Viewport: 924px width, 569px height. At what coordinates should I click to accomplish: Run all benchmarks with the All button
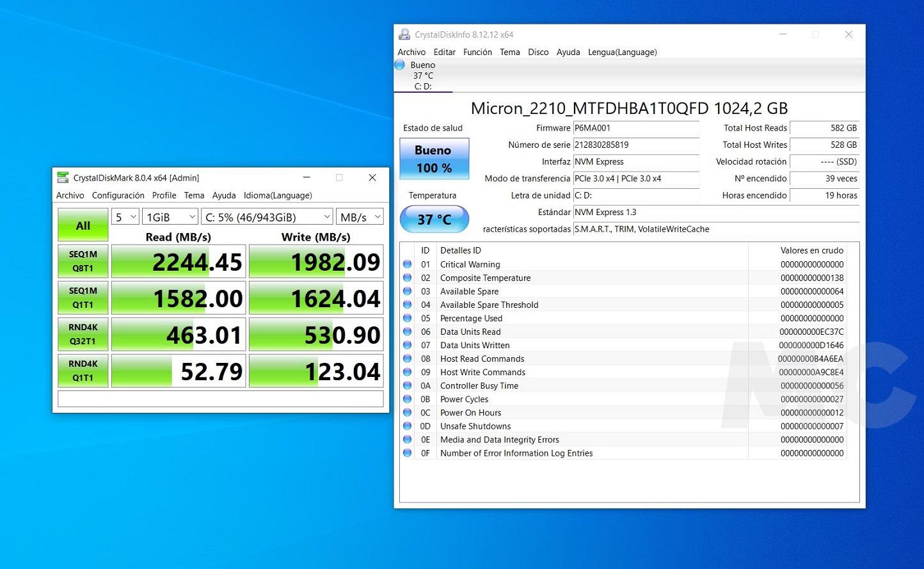point(83,225)
